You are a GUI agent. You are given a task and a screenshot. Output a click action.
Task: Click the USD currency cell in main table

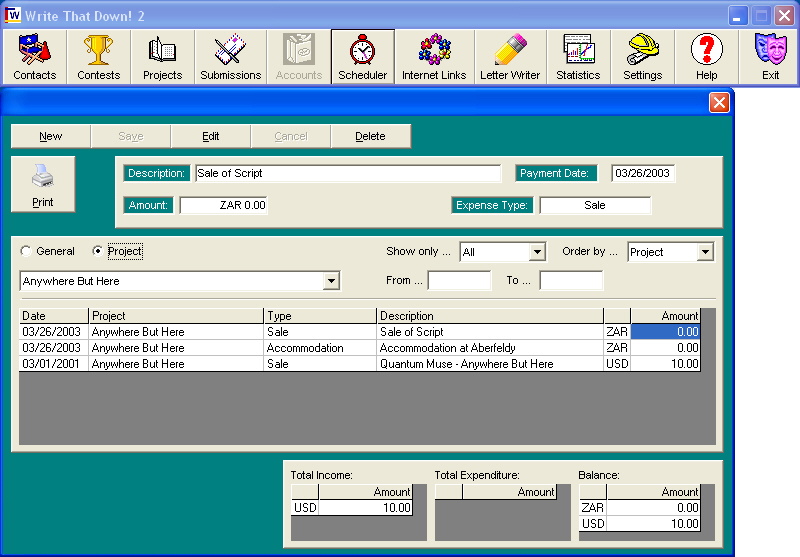617,364
